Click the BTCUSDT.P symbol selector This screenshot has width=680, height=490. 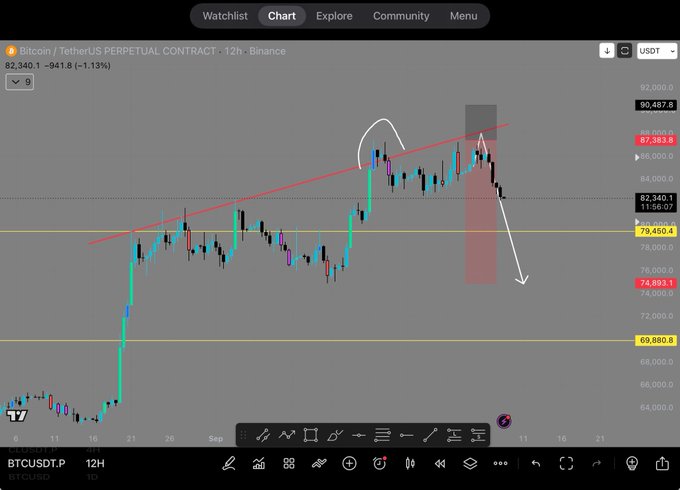[x=36, y=464]
